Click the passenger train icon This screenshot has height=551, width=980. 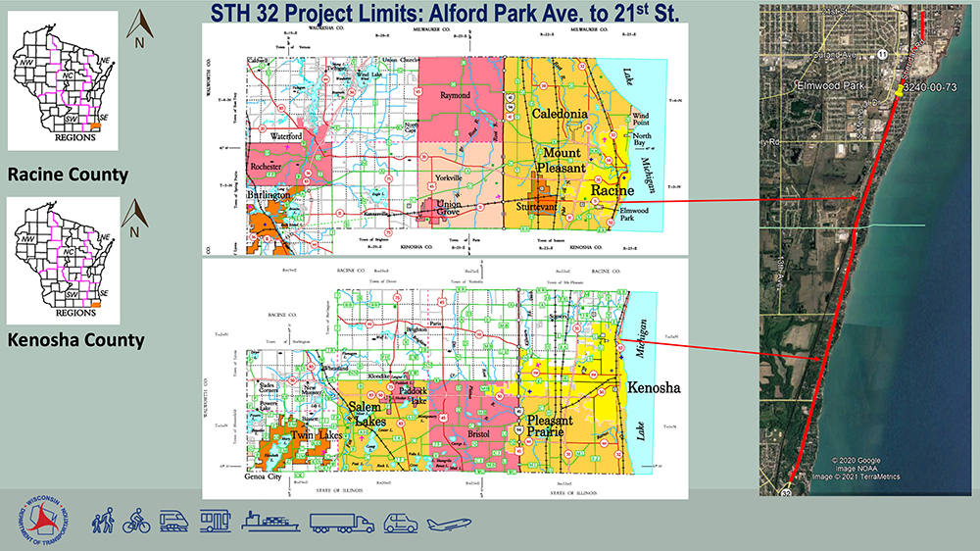[x=174, y=521]
